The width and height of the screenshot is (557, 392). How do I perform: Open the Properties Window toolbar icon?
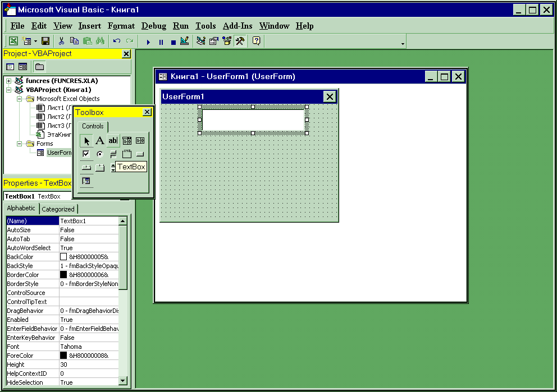point(214,41)
